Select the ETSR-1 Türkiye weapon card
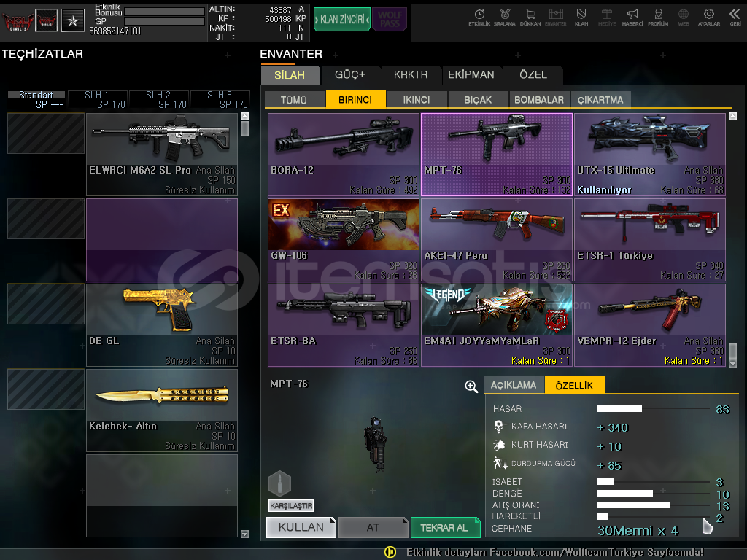Viewport: 747px width, 560px height. click(650, 240)
